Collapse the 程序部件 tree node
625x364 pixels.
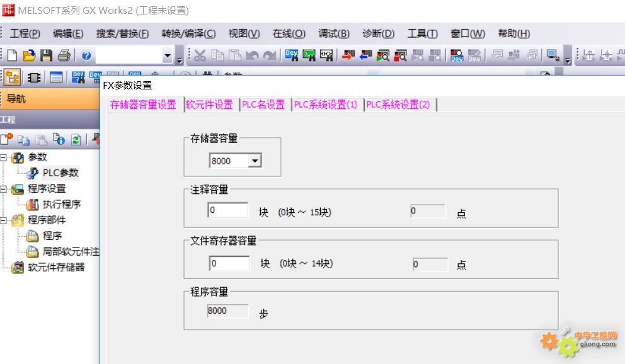pyautogui.click(x=3, y=220)
